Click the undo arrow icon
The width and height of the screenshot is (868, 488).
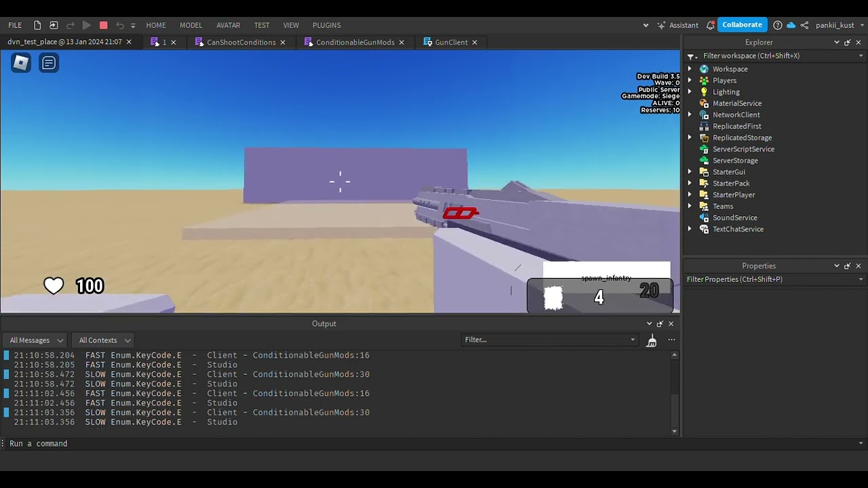pos(120,25)
